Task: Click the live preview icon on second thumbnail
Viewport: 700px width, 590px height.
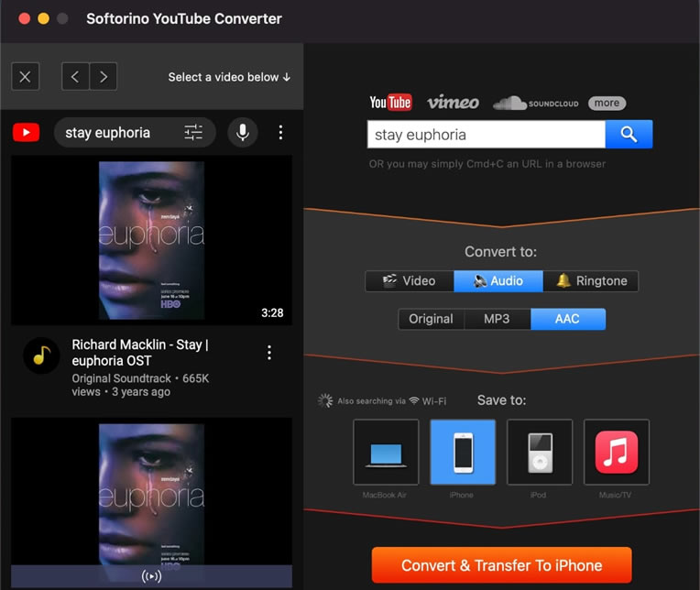Action: pyautogui.click(x=152, y=576)
